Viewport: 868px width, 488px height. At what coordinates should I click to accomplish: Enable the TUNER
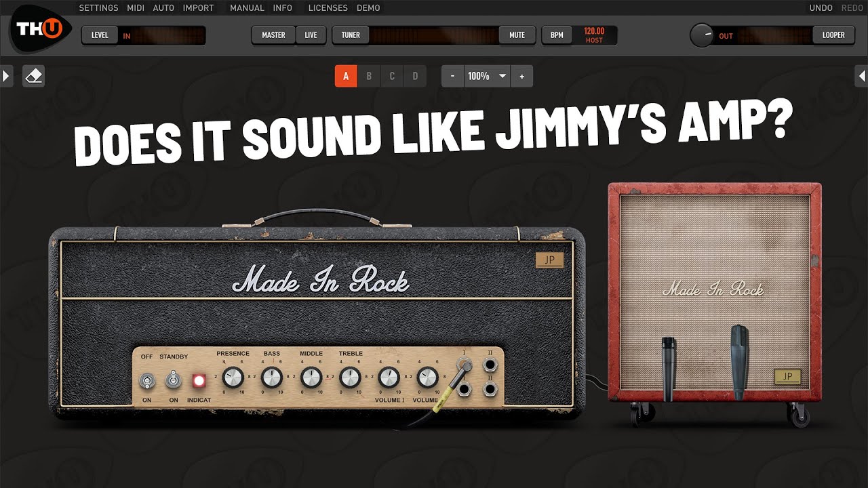351,35
